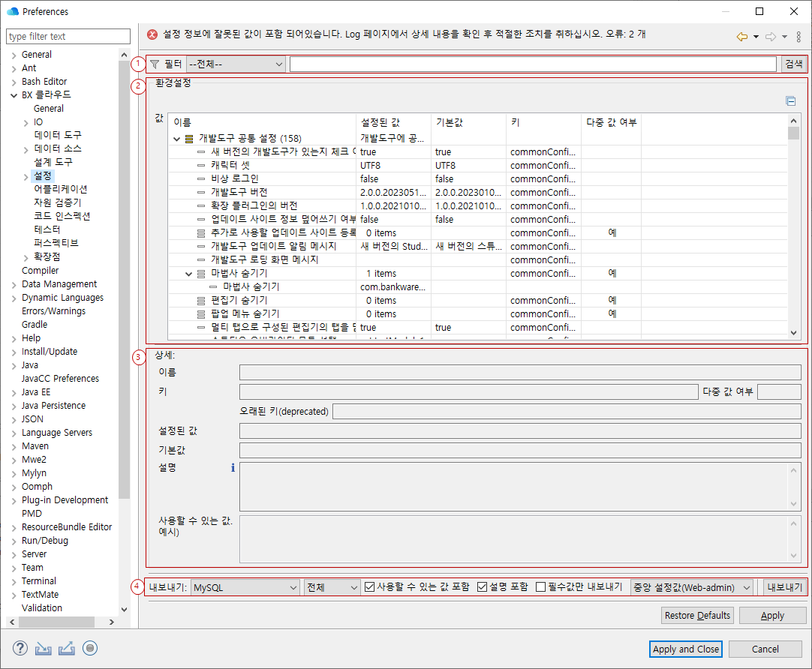Click the info icon next to 설명
This screenshot has width=812, height=669.
point(232,466)
